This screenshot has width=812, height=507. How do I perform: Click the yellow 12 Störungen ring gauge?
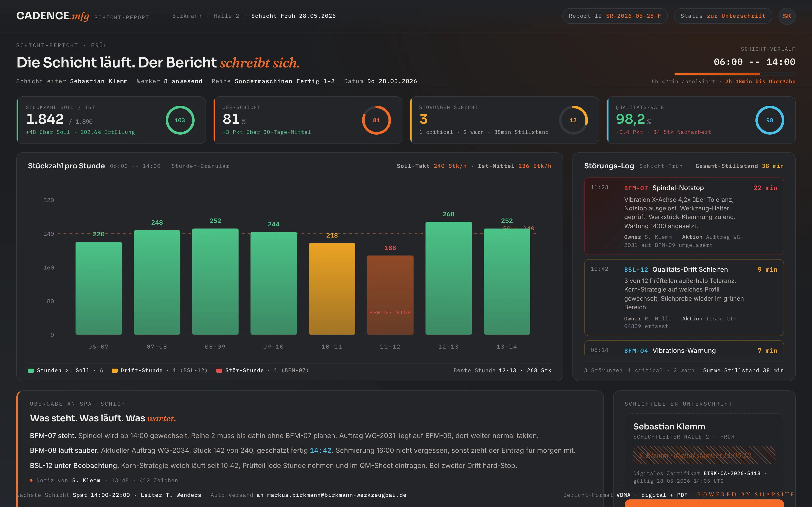pos(573,120)
